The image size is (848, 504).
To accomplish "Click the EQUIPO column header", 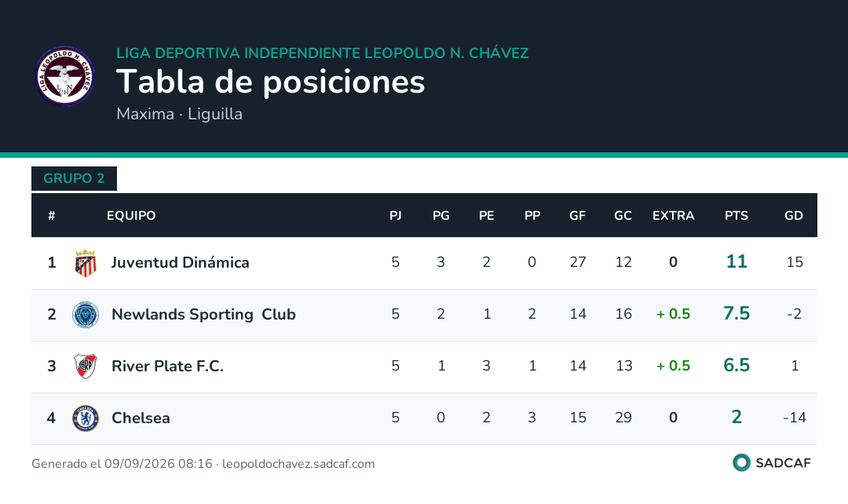I will point(131,216).
